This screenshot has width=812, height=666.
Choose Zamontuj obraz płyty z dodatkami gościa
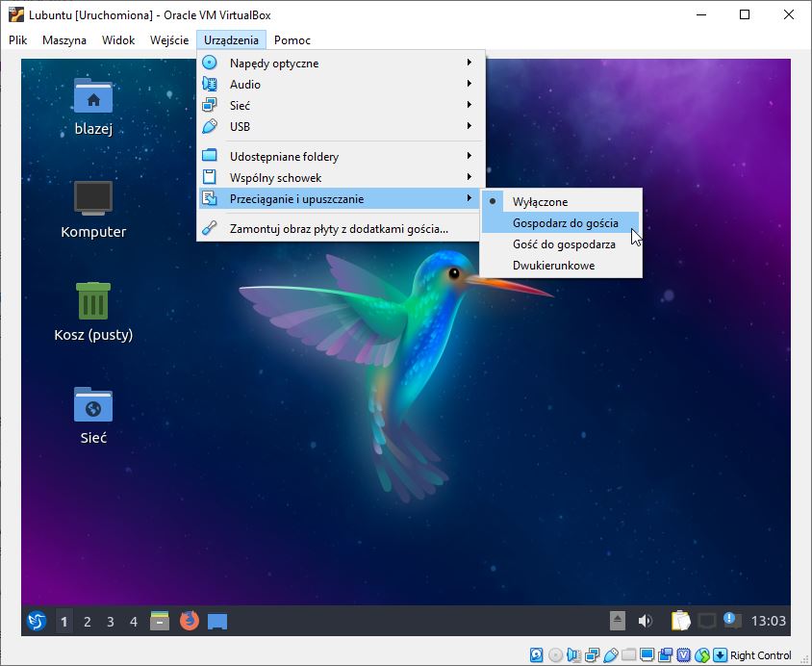coord(340,228)
